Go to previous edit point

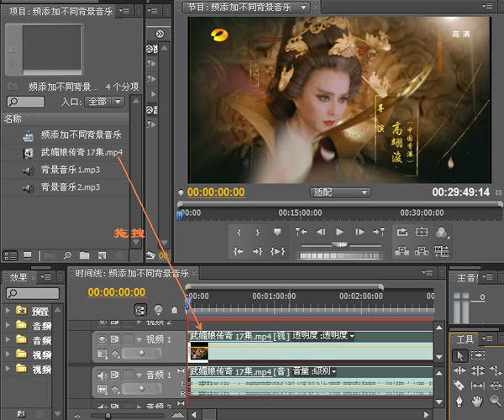click(x=302, y=232)
